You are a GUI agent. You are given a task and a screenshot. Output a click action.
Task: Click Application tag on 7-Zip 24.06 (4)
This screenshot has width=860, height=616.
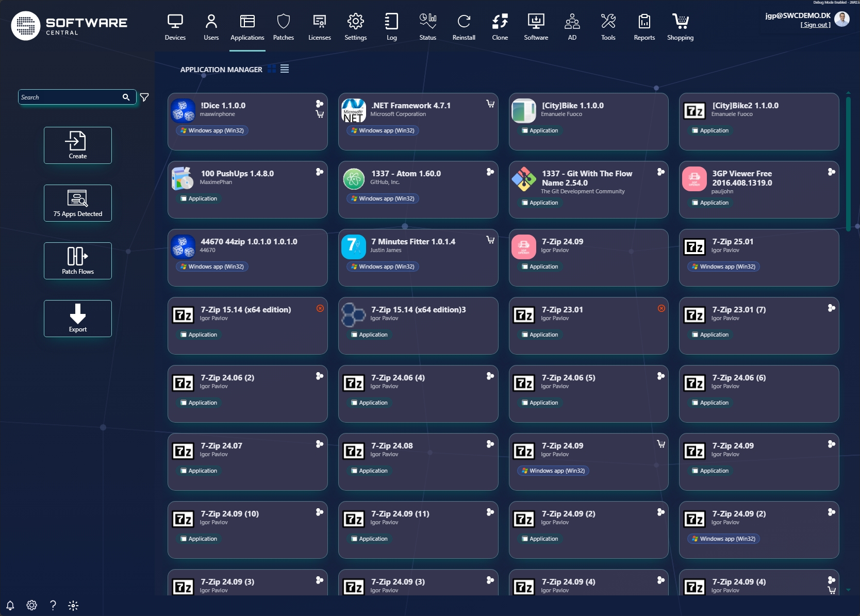(x=369, y=403)
